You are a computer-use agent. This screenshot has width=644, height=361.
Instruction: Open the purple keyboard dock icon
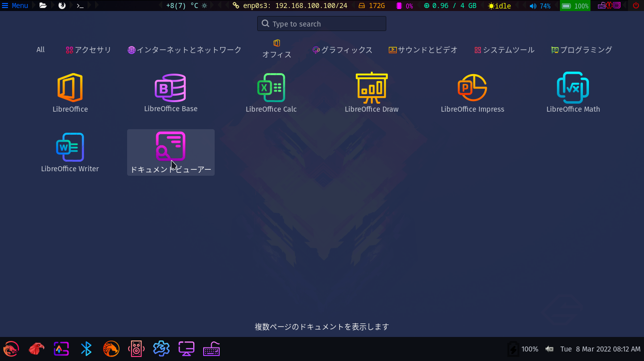(x=212, y=348)
